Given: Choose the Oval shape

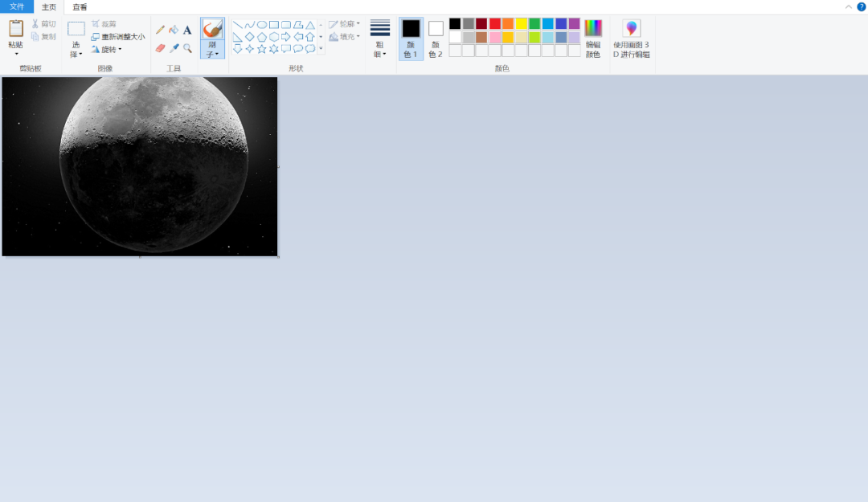Looking at the screenshot, I should (x=262, y=25).
